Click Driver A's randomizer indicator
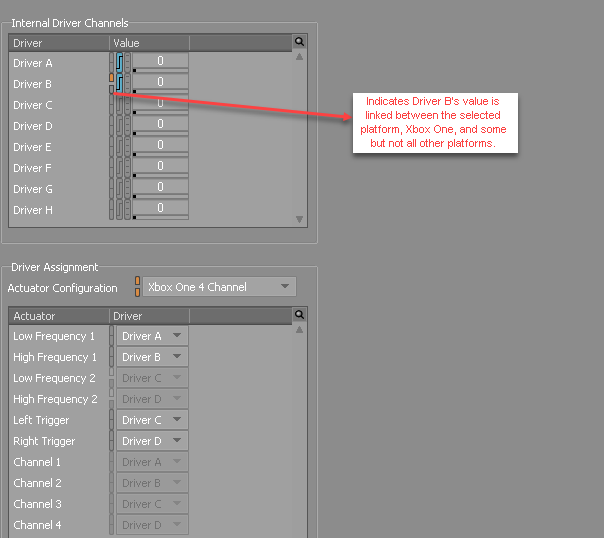 [x=128, y=62]
